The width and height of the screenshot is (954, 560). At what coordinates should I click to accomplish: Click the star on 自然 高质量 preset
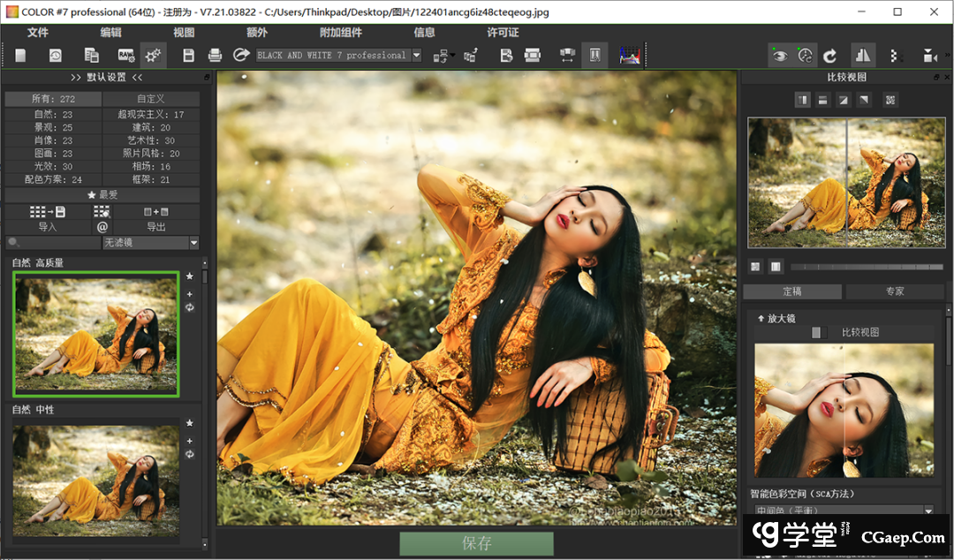point(189,276)
